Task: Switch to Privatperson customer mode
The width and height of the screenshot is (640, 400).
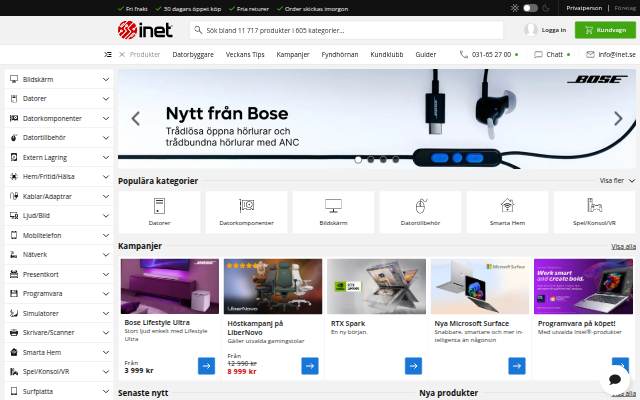Action: (584, 8)
